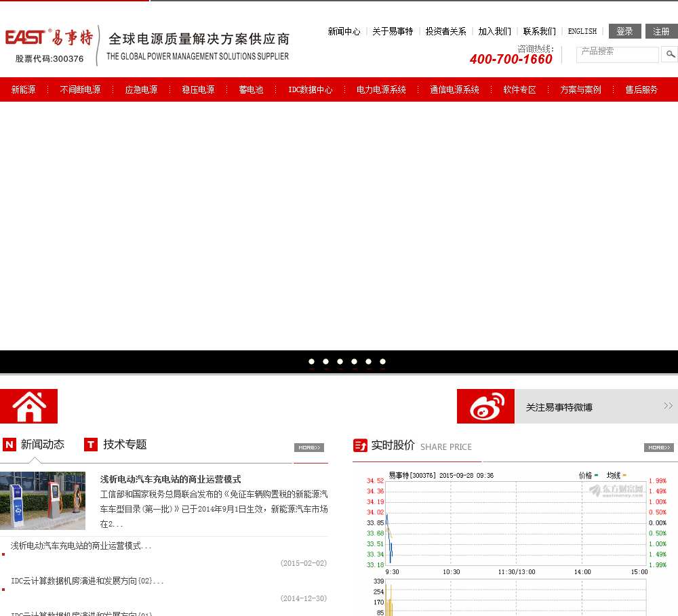678x616 pixels.
Task: Click the EAST company logo
Action: pyautogui.click(x=49, y=37)
